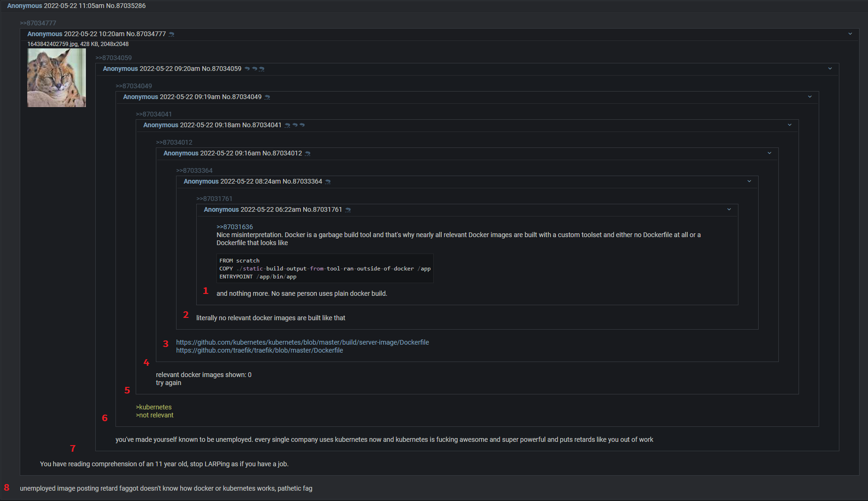Click the reply backlink icon on post No.87034777
Screen dimensions: 868x501
coord(171,34)
